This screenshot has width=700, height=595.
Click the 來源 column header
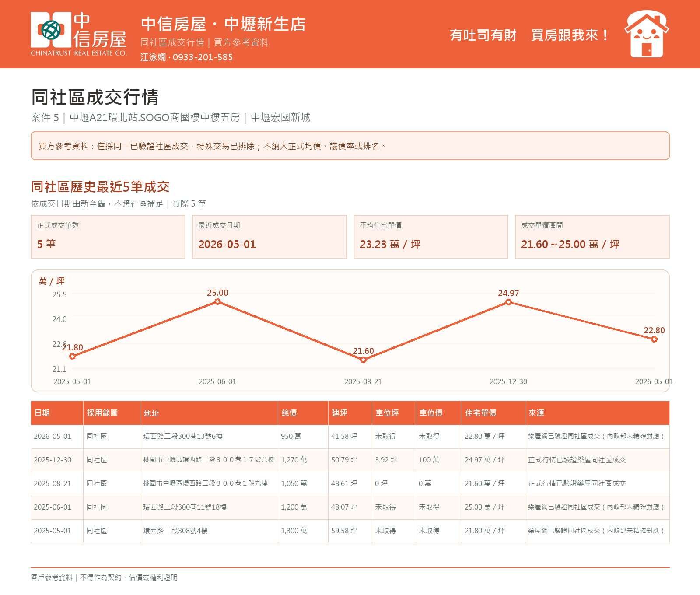597,413
